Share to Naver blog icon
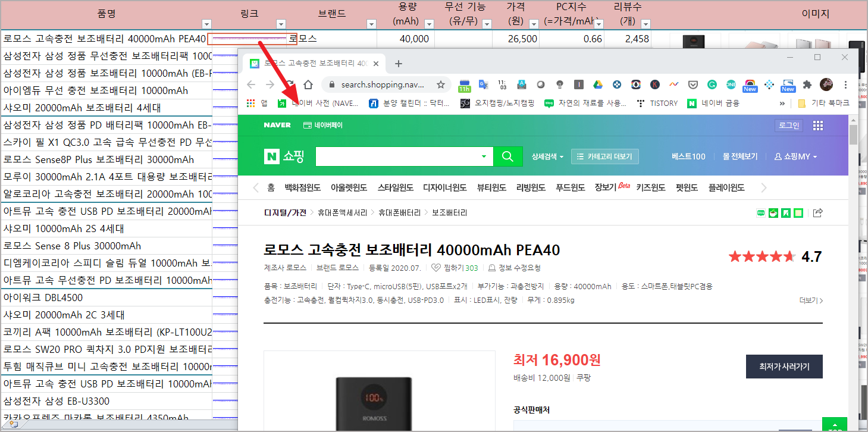 click(761, 212)
